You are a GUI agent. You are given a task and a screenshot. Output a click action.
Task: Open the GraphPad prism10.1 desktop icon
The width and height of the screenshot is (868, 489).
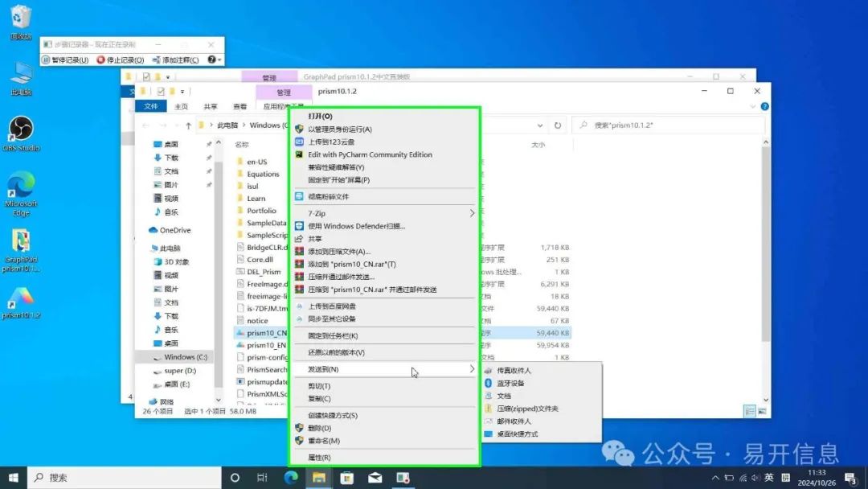[20, 251]
